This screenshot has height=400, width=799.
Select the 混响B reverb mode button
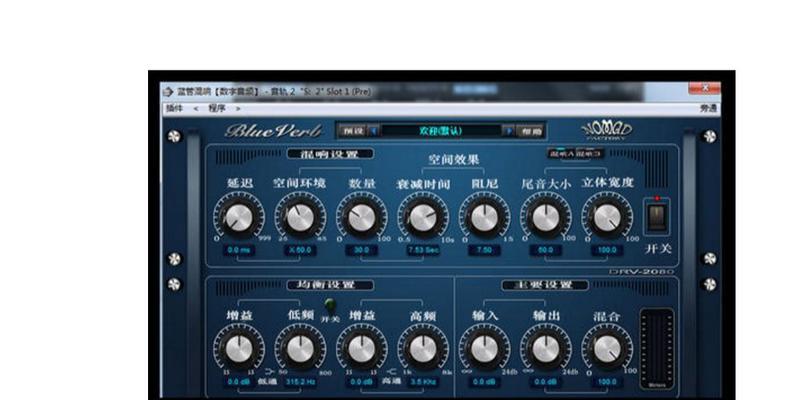click(x=589, y=153)
